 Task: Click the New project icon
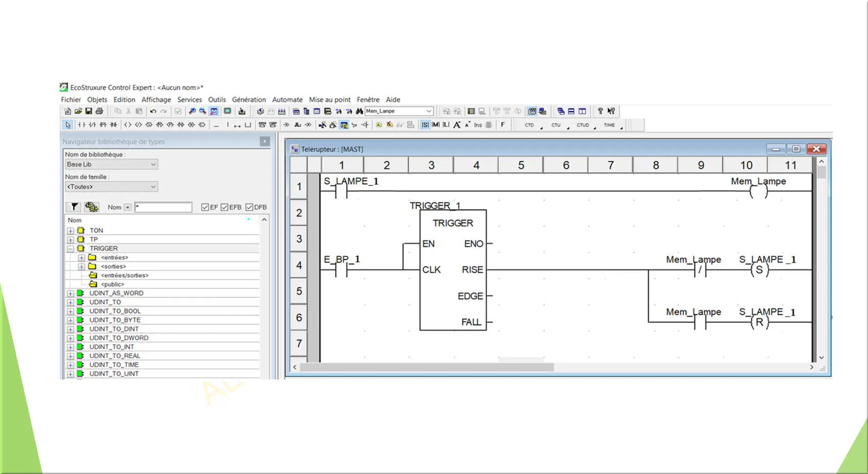[x=67, y=111]
